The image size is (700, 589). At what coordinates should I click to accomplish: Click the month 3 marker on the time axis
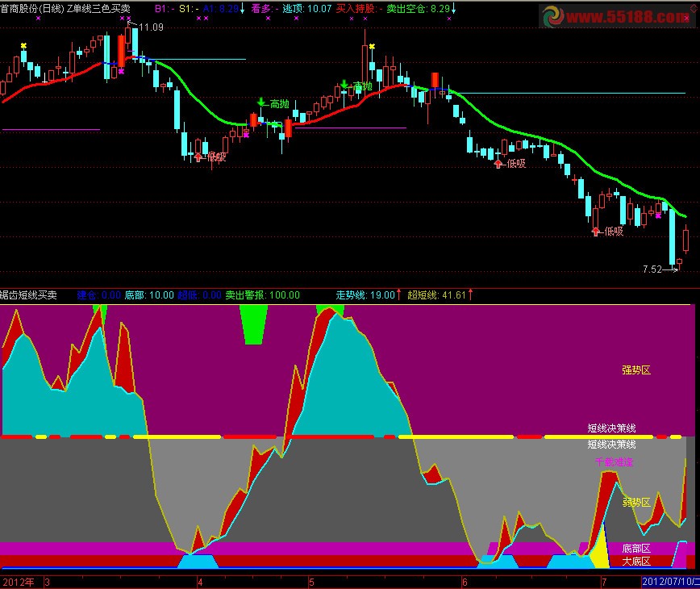47,583
